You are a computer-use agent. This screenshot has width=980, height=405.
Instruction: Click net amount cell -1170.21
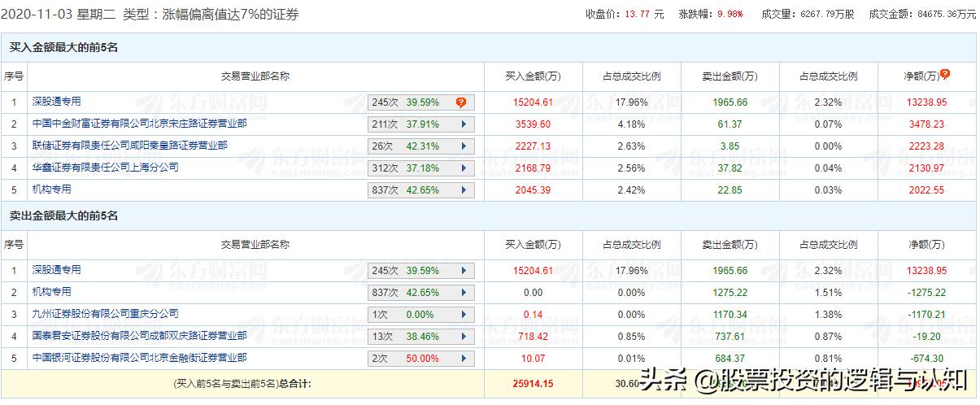point(927,315)
